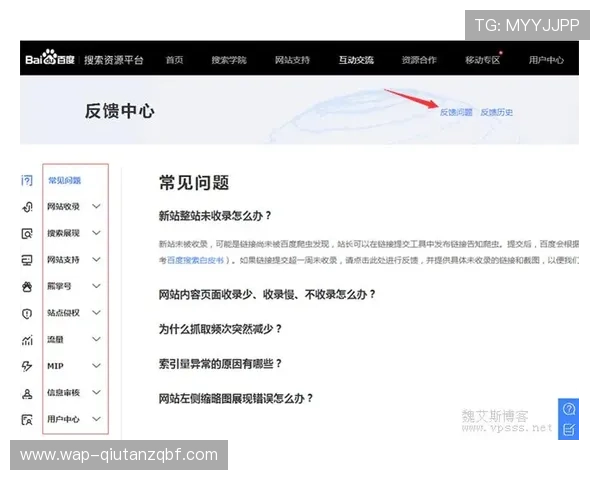Expand the 站点侵权 chevron
The width and height of the screenshot is (600, 480).
click(96, 313)
